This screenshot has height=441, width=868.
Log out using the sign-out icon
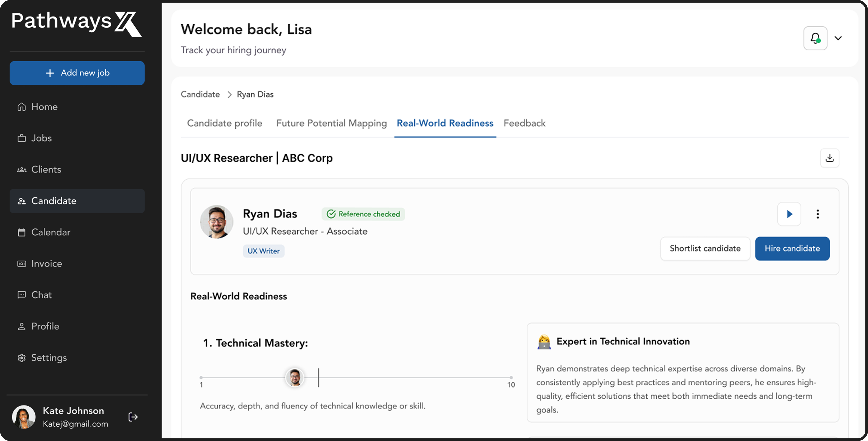pyautogui.click(x=133, y=417)
